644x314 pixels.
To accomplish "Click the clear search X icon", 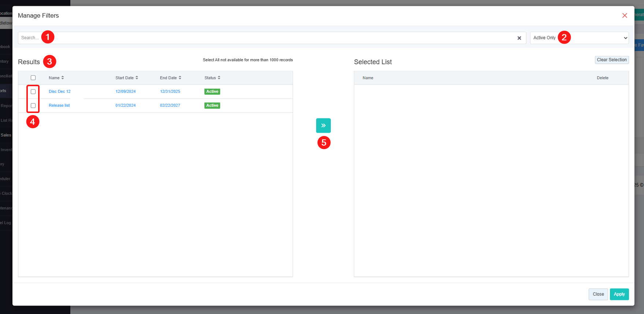I will click(x=519, y=38).
